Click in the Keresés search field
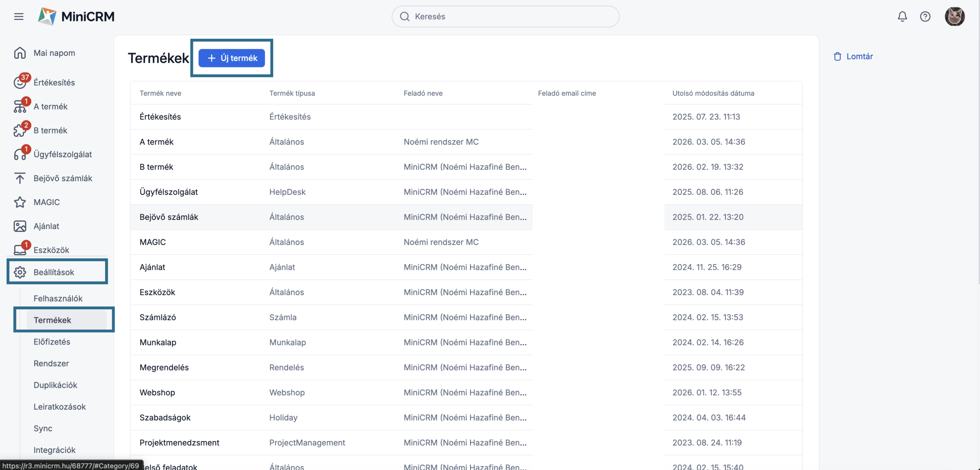 click(505, 16)
